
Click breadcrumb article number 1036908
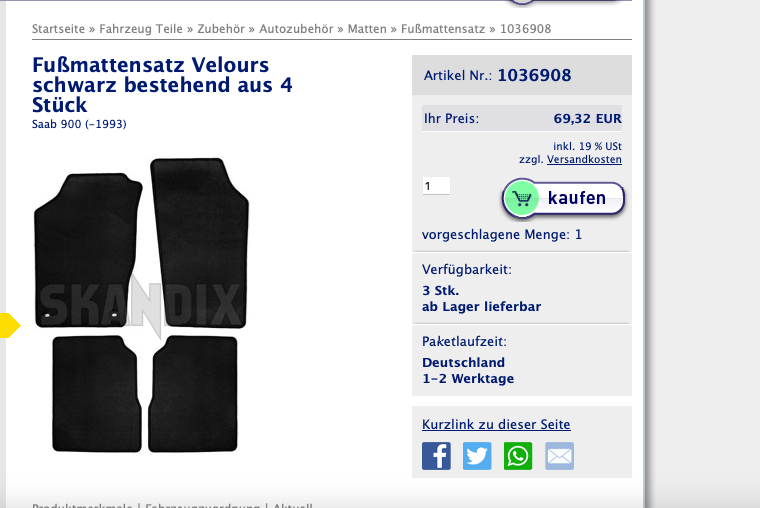tap(525, 29)
